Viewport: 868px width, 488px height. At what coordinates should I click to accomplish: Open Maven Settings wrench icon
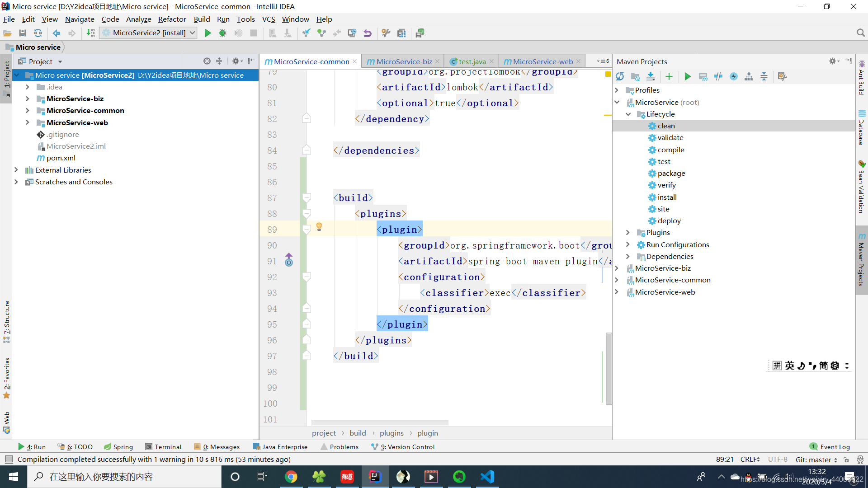tap(783, 76)
